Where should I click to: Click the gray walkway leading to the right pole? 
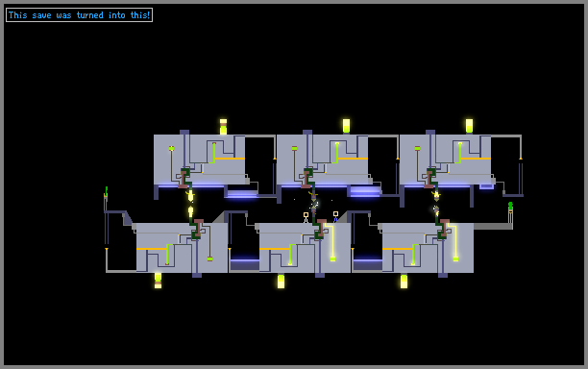click(492, 226)
